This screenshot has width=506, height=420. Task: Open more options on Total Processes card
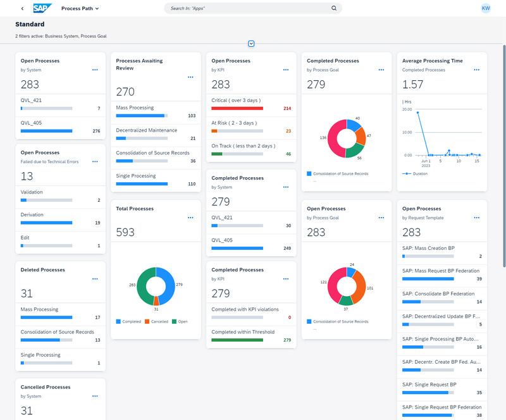190,218
